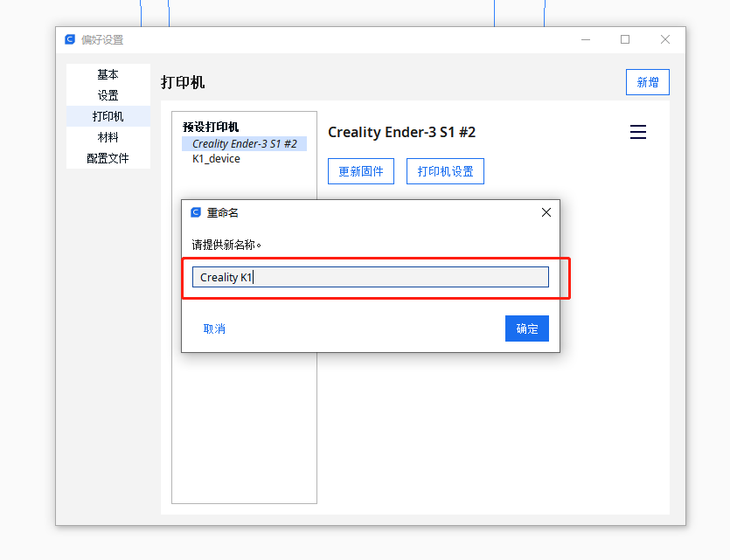Open 打印机设置 printer settings button
Image resolution: width=730 pixels, height=560 pixels.
[445, 171]
